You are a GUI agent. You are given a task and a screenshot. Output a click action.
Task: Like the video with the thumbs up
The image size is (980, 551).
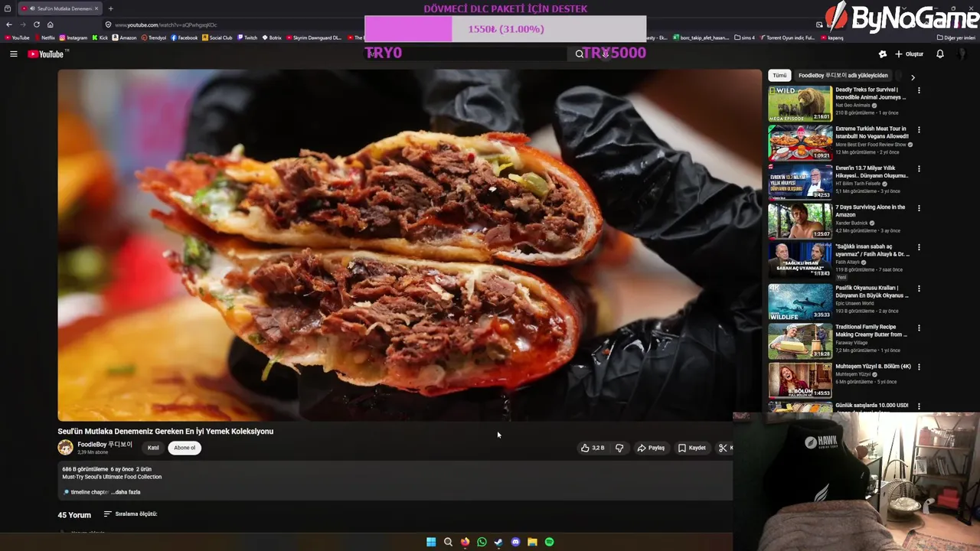tap(592, 448)
